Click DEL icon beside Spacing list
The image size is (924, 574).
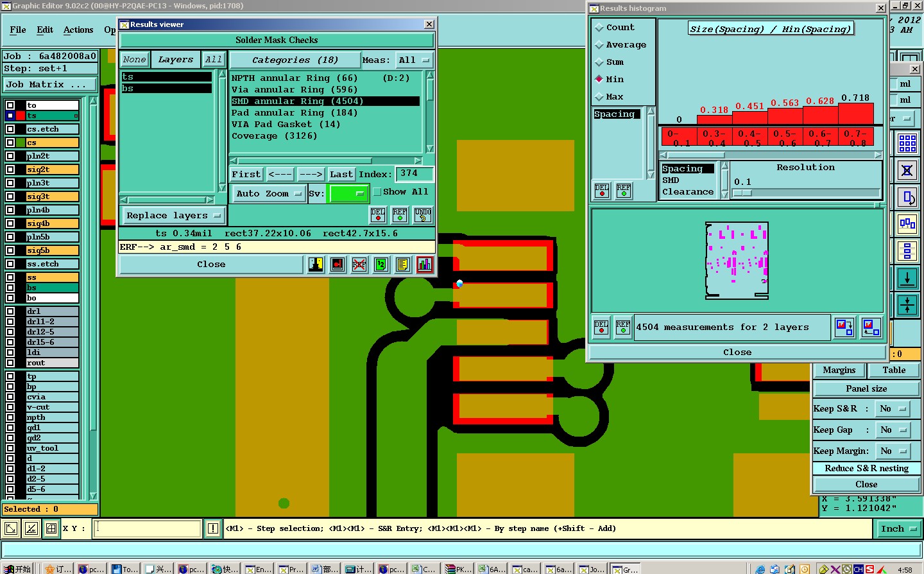[602, 191]
